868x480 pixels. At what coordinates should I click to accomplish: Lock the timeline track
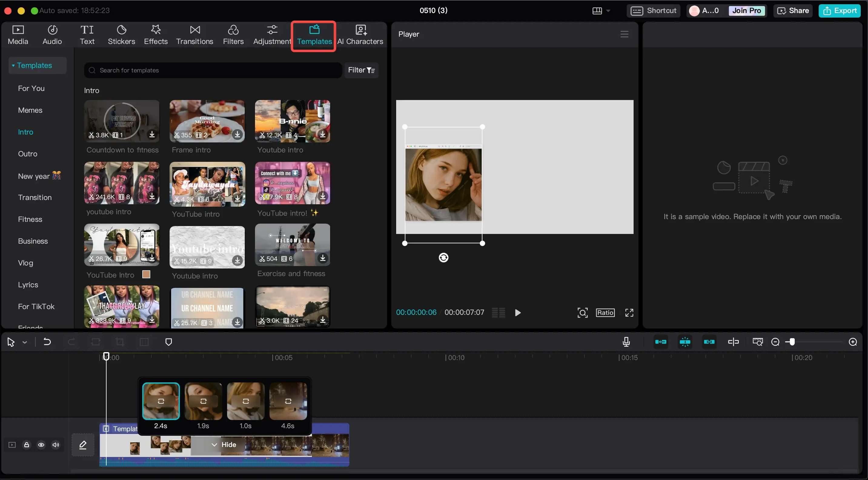[x=27, y=445]
